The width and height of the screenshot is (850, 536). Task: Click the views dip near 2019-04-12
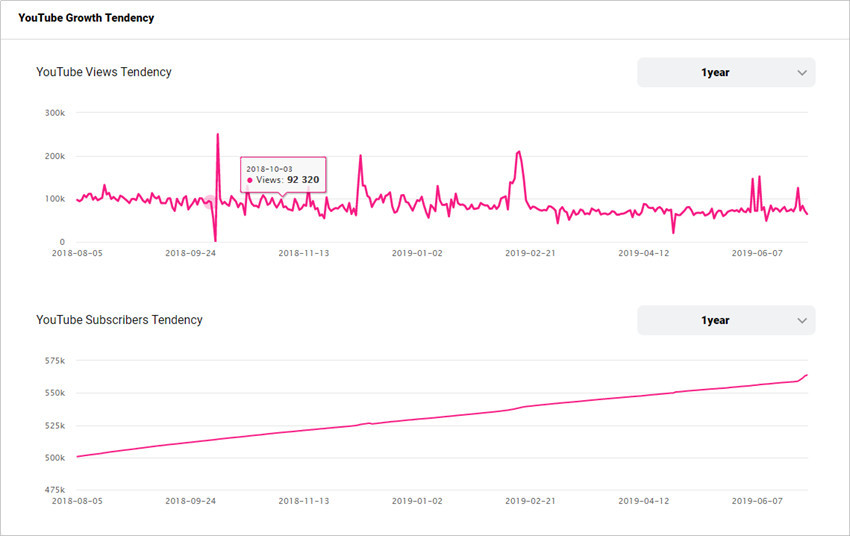673,232
